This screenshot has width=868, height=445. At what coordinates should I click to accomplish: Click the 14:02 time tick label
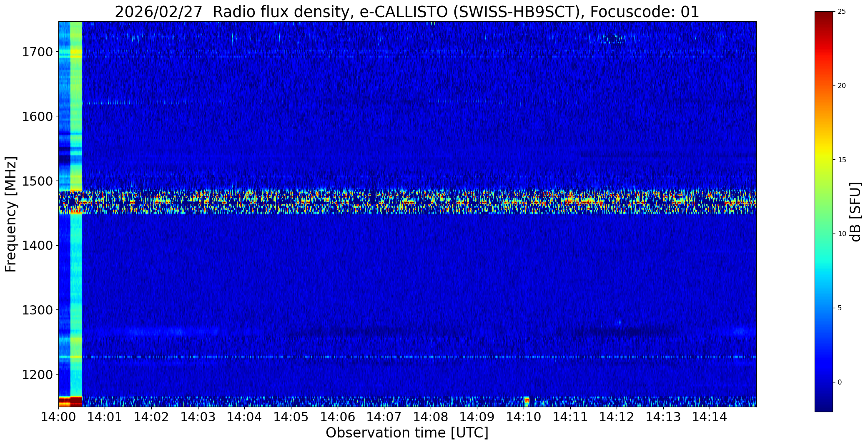click(x=152, y=417)
